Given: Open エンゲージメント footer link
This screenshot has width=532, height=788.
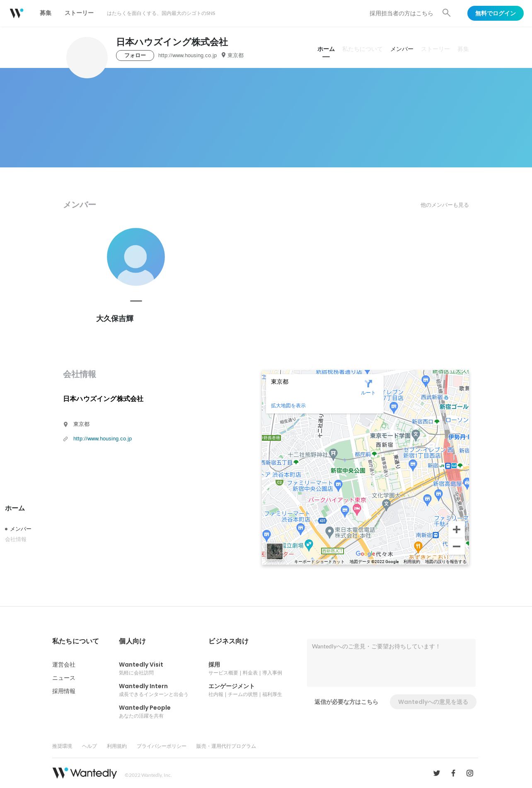Looking at the screenshot, I should (x=231, y=686).
